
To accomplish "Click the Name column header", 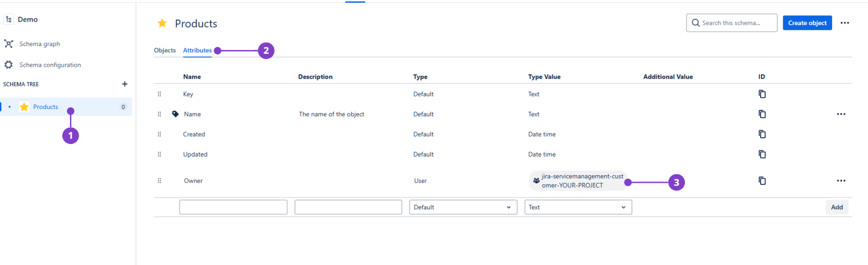I will pyautogui.click(x=192, y=77).
